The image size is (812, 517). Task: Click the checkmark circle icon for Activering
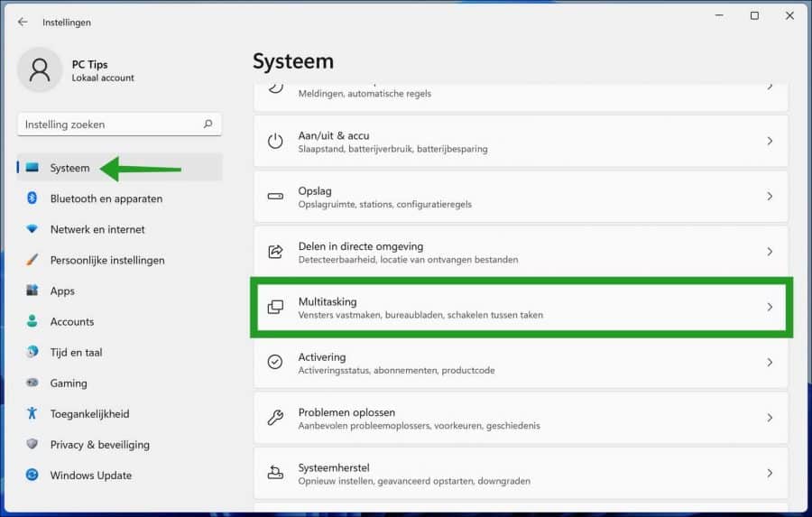[275, 362]
